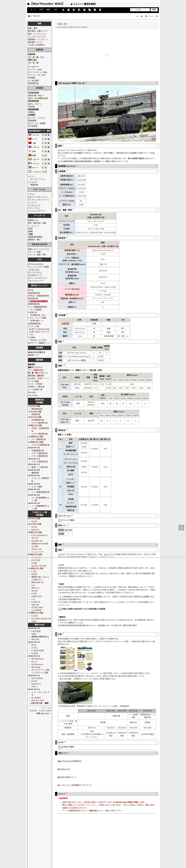This screenshot has width=186, height=868.
Task: Open the ICV (P) link in the research tree table
Action: (x=68, y=530)
